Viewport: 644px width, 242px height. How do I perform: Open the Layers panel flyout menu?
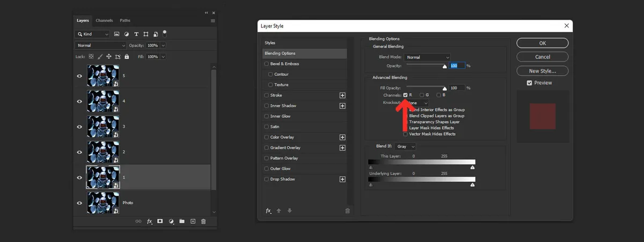(x=213, y=20)
